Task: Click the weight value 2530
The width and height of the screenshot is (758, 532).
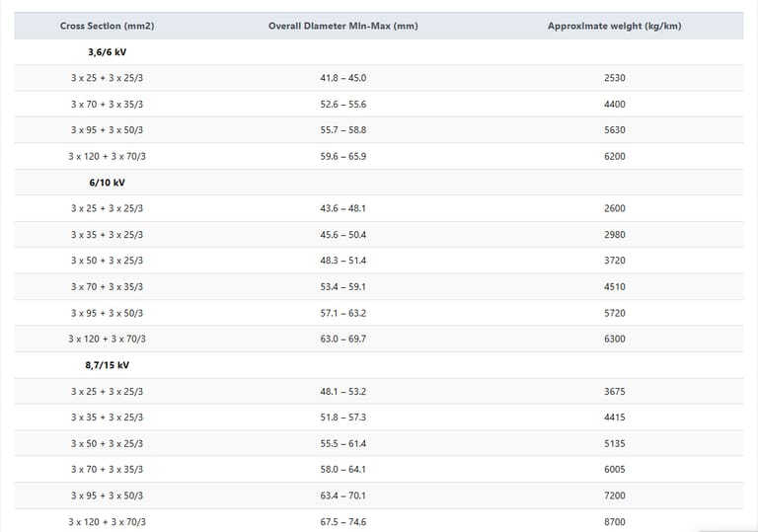Action: point(614,78)
